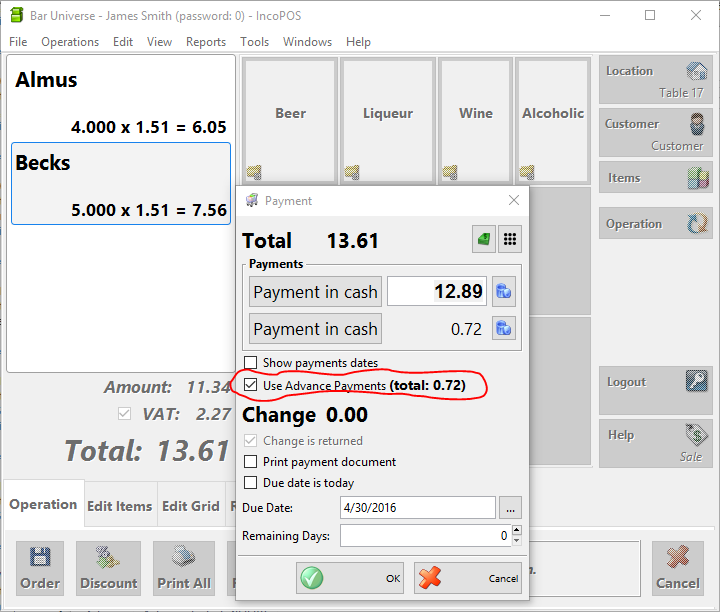Select the Almus order line

pos(121,99)
